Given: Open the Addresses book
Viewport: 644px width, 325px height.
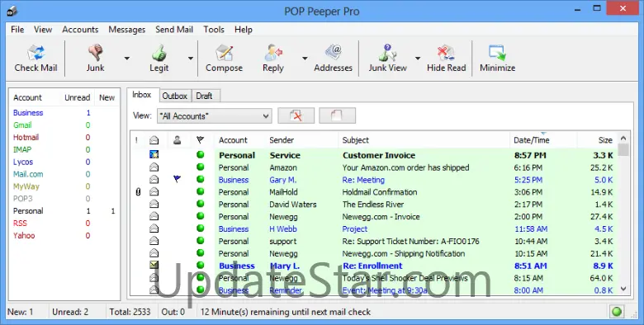Looking at the screenshot, I should point(333,58).
